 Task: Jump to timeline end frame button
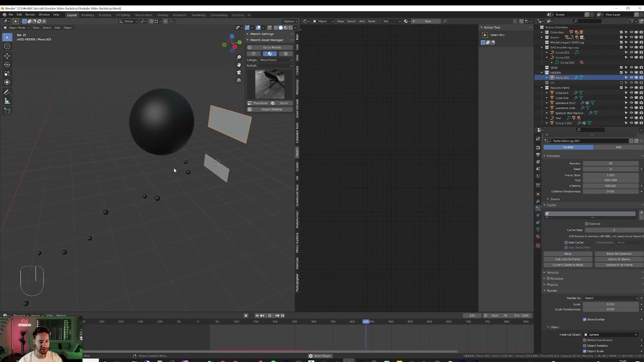282,315
